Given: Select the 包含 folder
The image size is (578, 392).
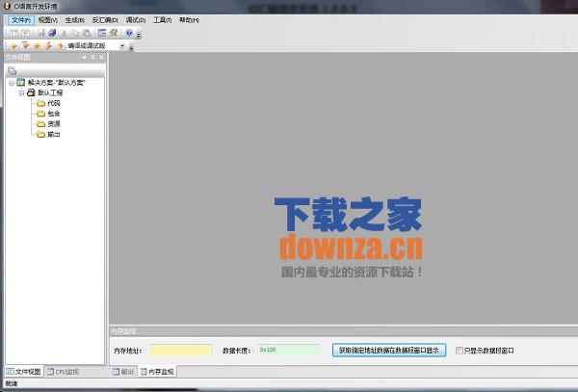Looking at the screenshot, I should point(54,114).
